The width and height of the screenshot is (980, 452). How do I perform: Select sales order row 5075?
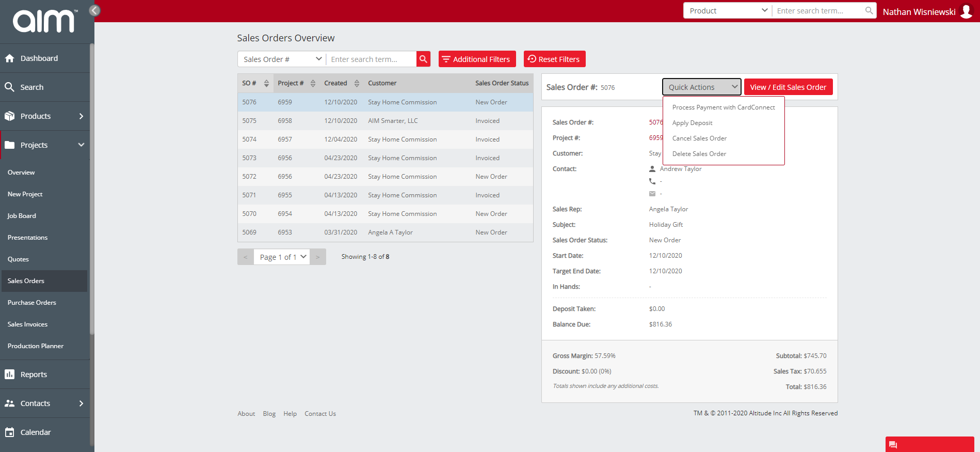[385, 121]
